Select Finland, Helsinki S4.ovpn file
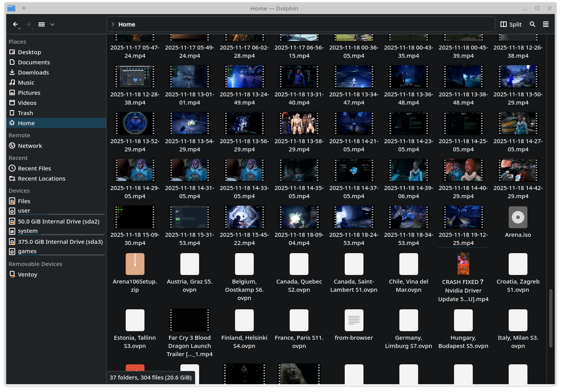 point(244,329)
